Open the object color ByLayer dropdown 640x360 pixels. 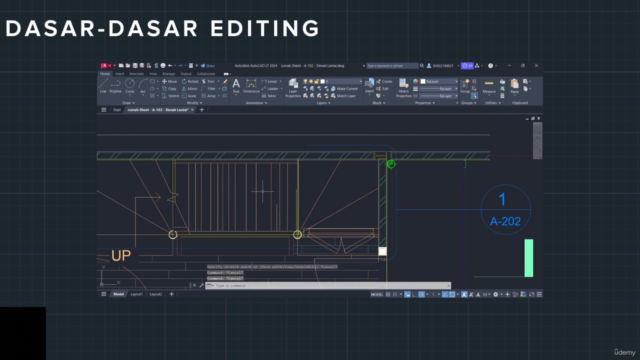tap(439, 82)
